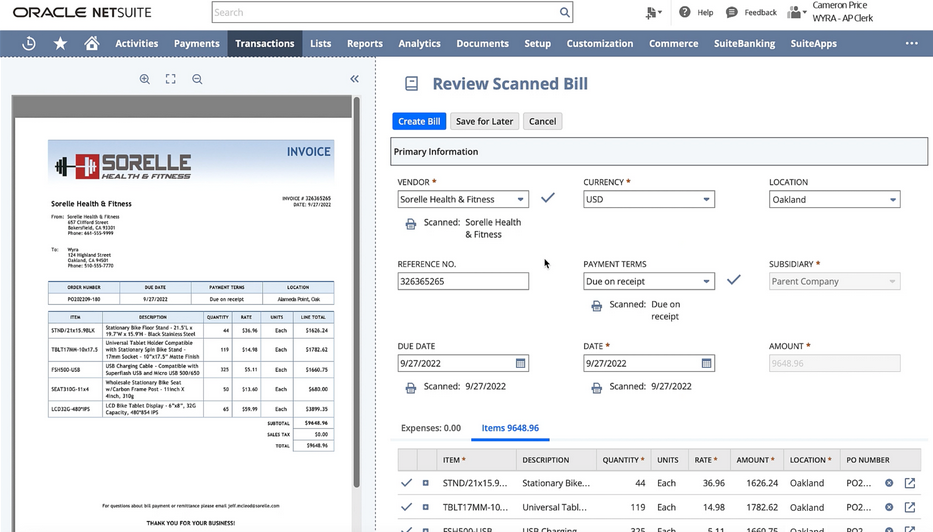The image size is (933, 532).
Task: Switch to the Items 9648.96 tab
Action: pyautogui.click(x=510, y=428)
